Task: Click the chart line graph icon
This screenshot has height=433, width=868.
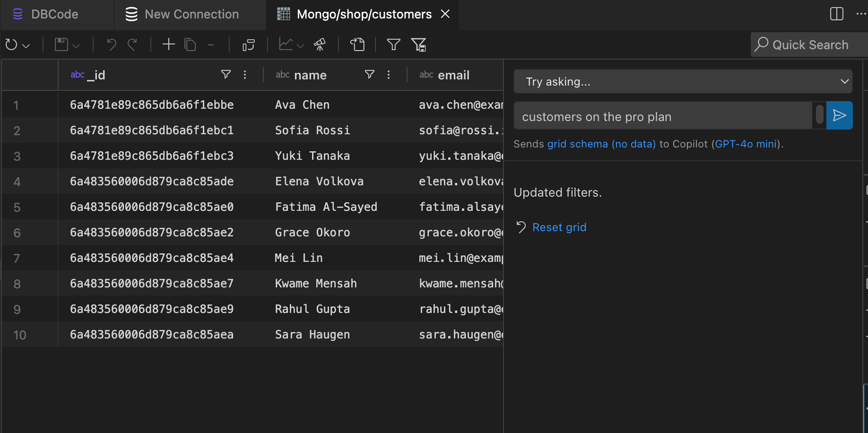Action: tap(286, 44)
